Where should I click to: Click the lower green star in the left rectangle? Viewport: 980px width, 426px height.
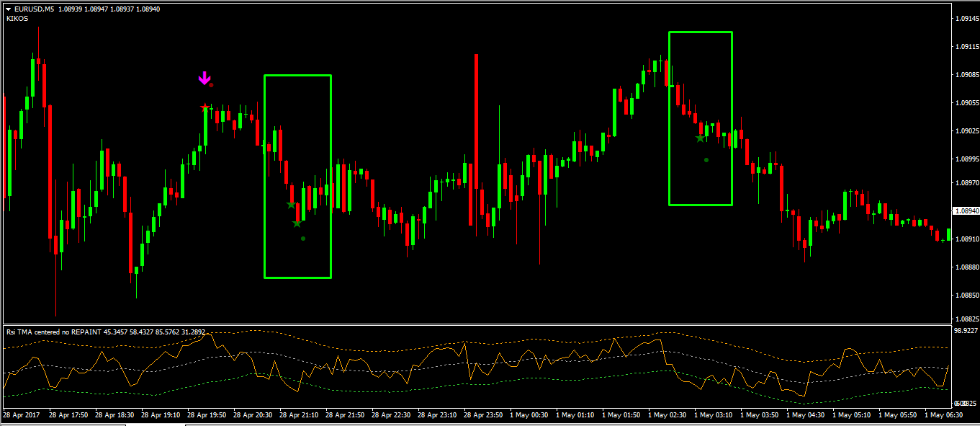[297, 223]
